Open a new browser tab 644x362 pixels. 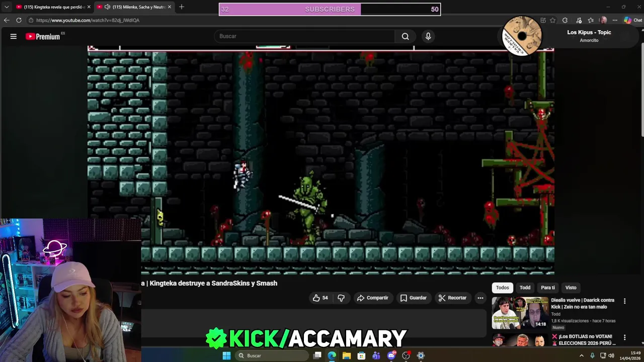pyautogui.click(x=182, y=7)
